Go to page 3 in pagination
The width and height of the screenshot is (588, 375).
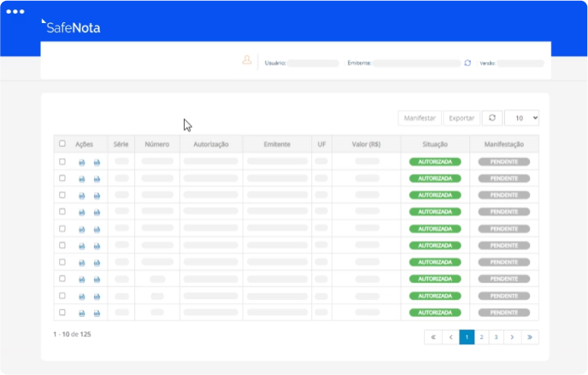pos(496,337)
